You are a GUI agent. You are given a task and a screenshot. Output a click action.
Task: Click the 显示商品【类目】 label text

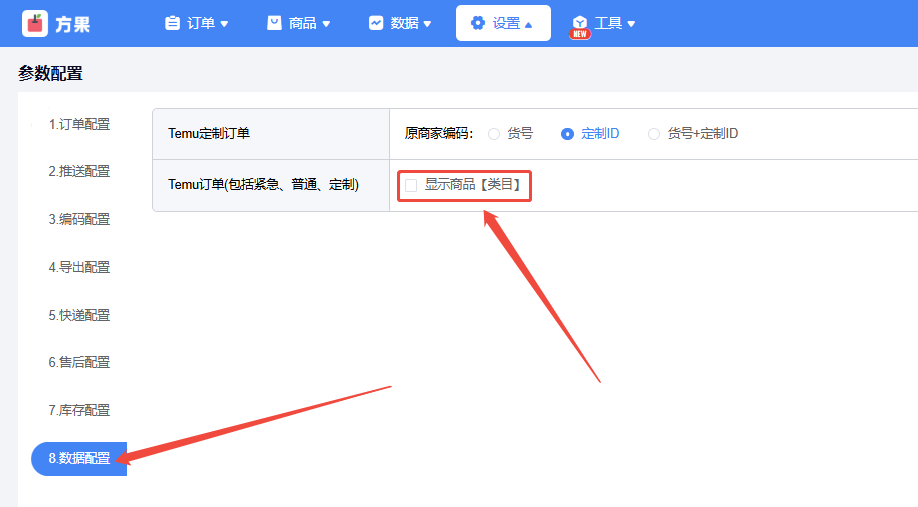point(473,184)
